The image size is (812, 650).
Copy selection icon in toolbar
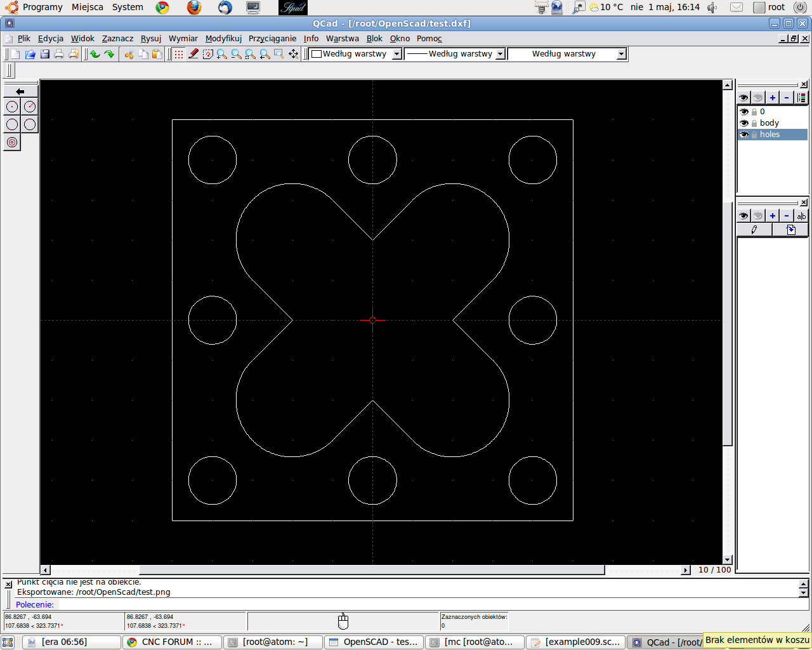143,54
